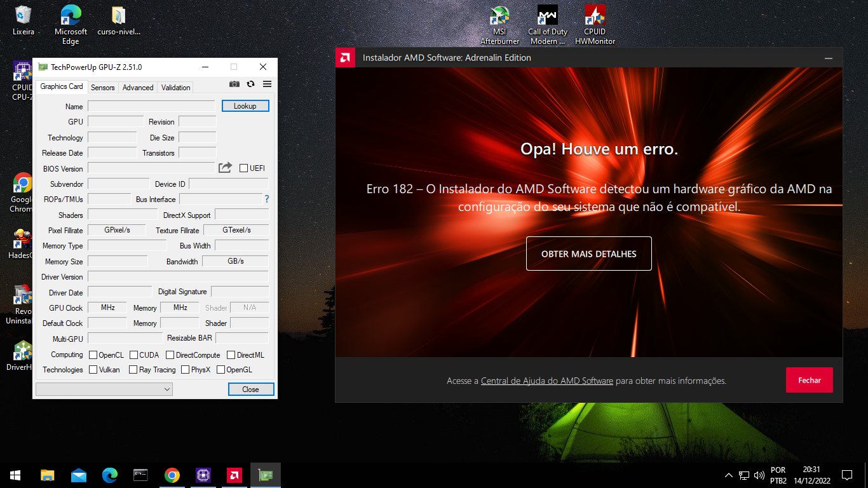Toggle the Vulkan checkbox

pos(93,369)
